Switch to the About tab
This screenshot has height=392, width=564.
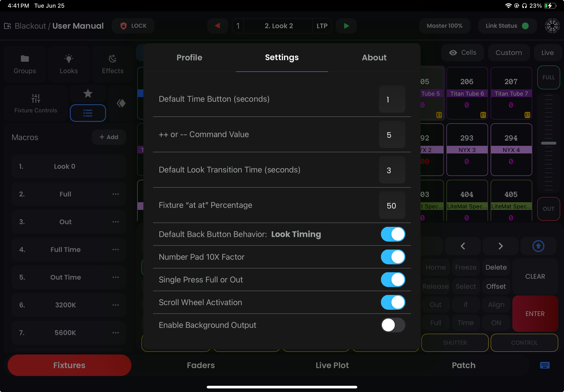(x=374, y=57)
